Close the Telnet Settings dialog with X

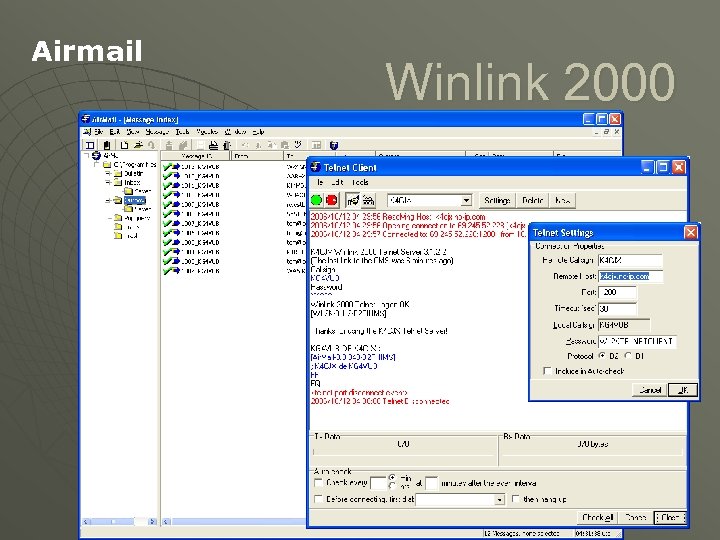(x=690, y=232)
